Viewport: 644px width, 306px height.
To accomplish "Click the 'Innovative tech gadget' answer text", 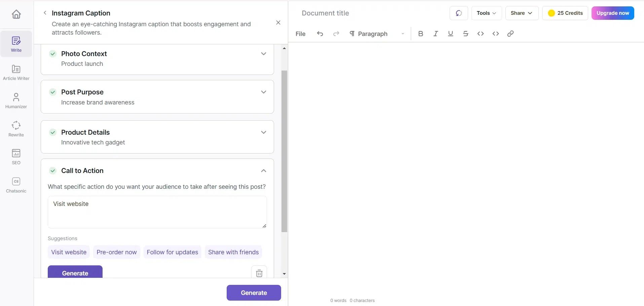I will [x=93, y=142].
